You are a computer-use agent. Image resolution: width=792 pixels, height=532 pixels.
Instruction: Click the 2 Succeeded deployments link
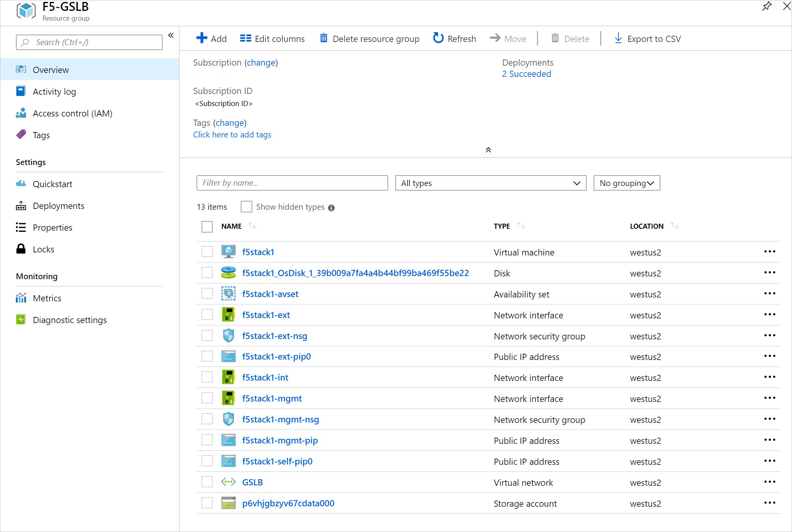point(526,74)
